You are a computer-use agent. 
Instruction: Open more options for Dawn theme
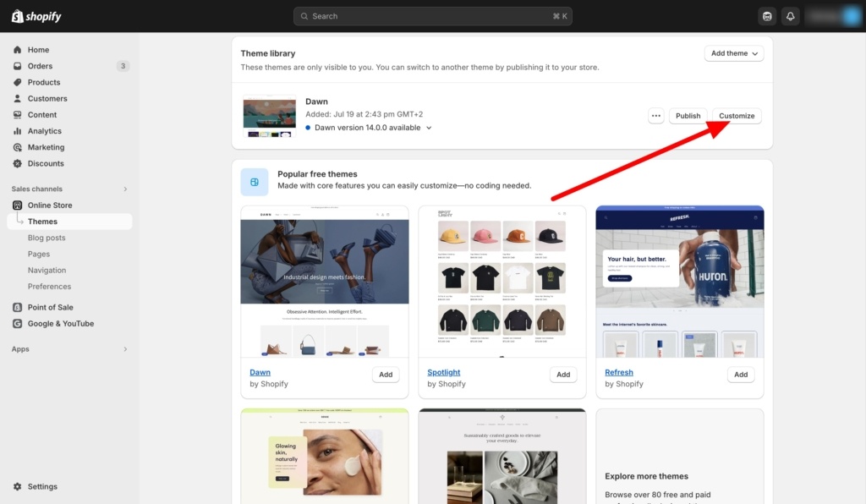[x=655, y=116]
